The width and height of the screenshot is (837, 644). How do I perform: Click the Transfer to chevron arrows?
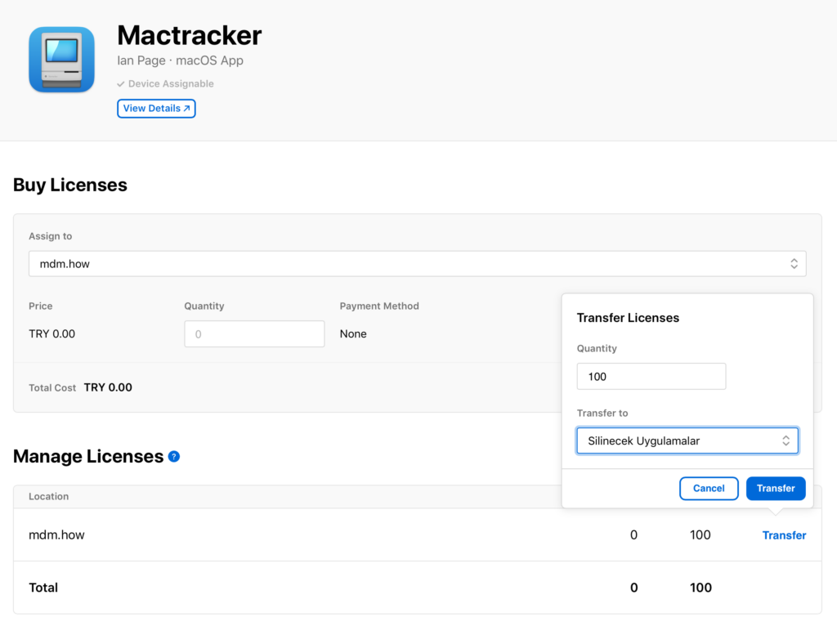pos(786,441)
